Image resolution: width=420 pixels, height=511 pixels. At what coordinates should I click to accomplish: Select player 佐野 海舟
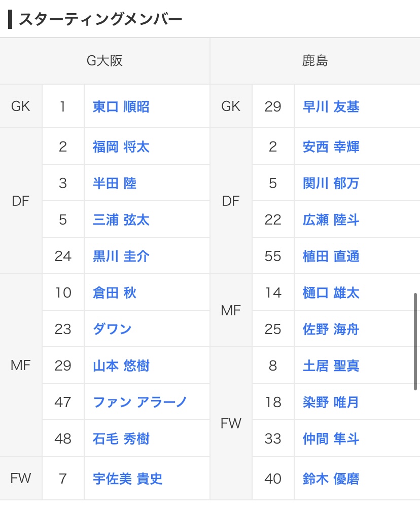click(x=331, y=329)
